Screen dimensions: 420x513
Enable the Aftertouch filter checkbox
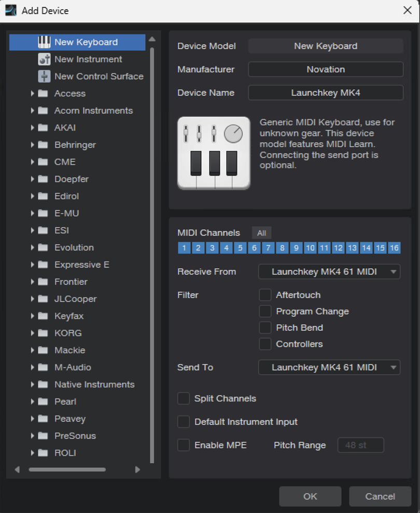(265, 295)
